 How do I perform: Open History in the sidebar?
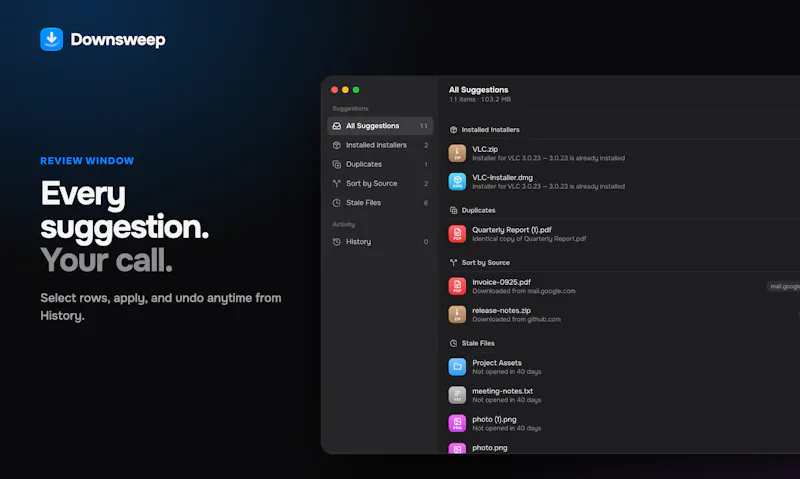point(380,242)
